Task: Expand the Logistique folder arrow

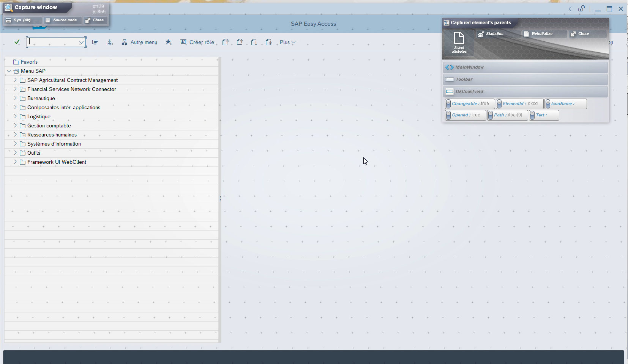Action: (15, 116)
